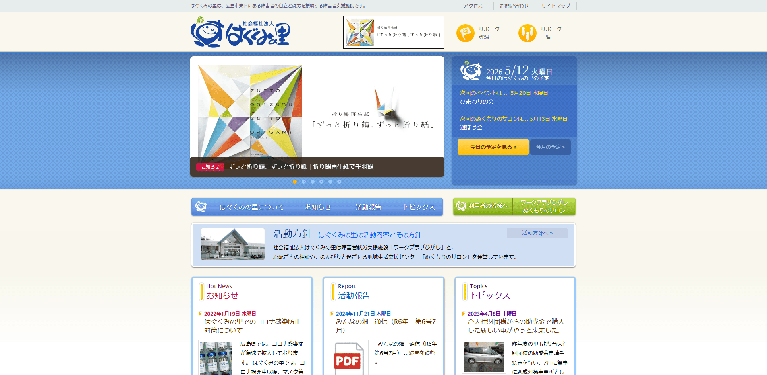The width and height of the screenshot is (767, 375).
Task: Open the first yellow event line in the date panel
Action: (x=503, y=92)
